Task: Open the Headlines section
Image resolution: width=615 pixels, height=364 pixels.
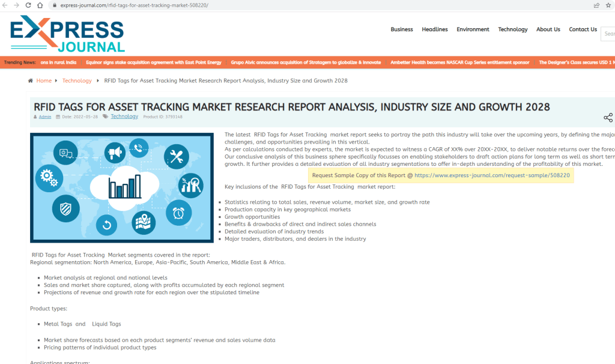Action: point(434,29)
